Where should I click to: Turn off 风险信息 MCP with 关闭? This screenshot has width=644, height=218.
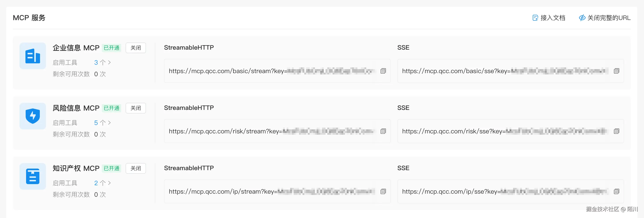tap(136, 108)
